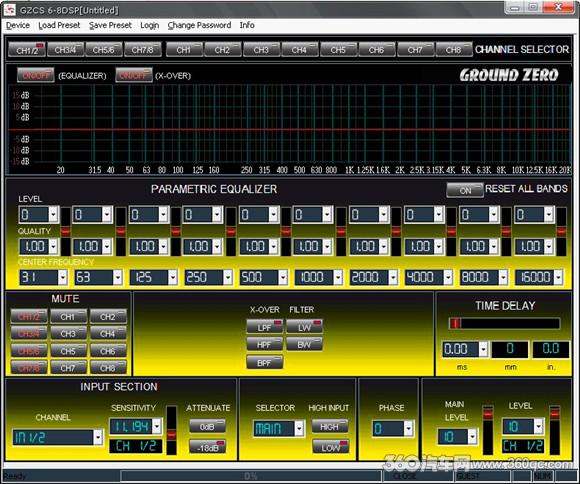580x484 pixels.
Task: Open the Device menu
Action: click(x=18, y=25)
